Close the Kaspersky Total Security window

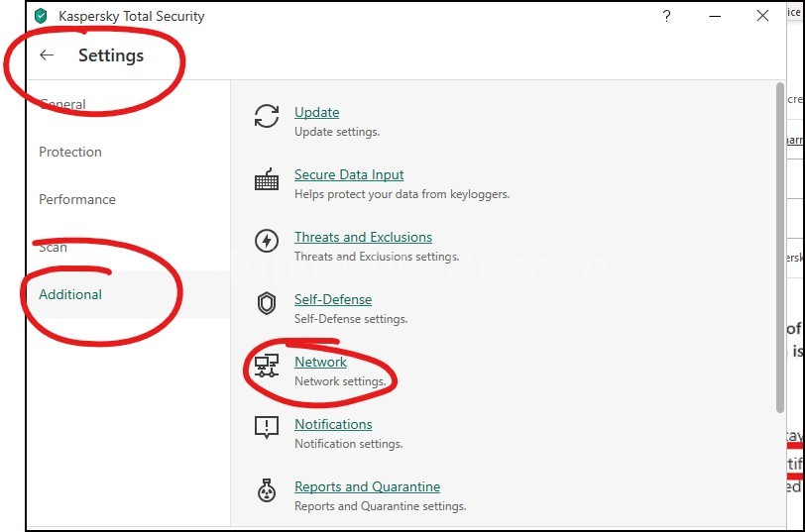click(762, 16)
